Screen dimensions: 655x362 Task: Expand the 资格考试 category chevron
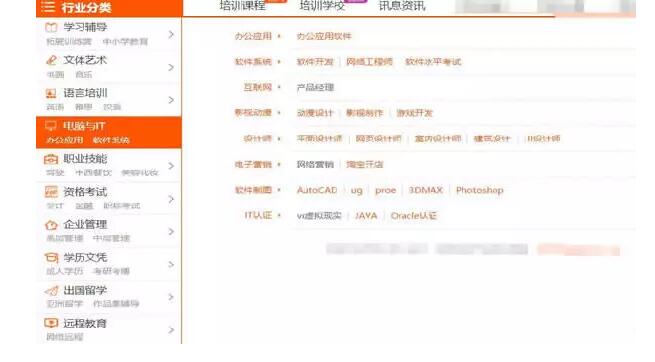[171, 199]
